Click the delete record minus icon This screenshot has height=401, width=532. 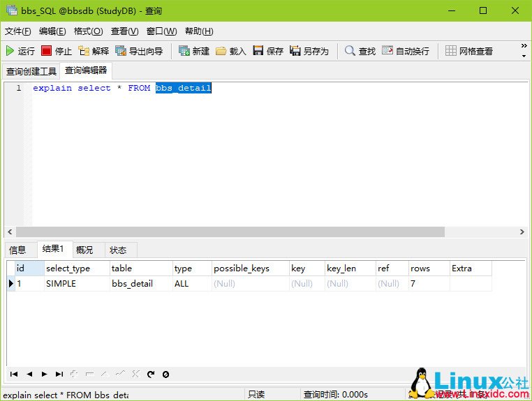click(89, 374)
